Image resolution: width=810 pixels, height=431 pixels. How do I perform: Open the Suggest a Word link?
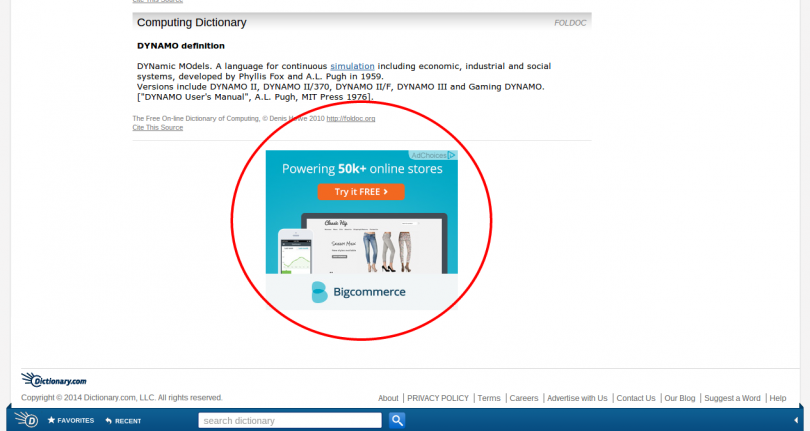(732, 398)
